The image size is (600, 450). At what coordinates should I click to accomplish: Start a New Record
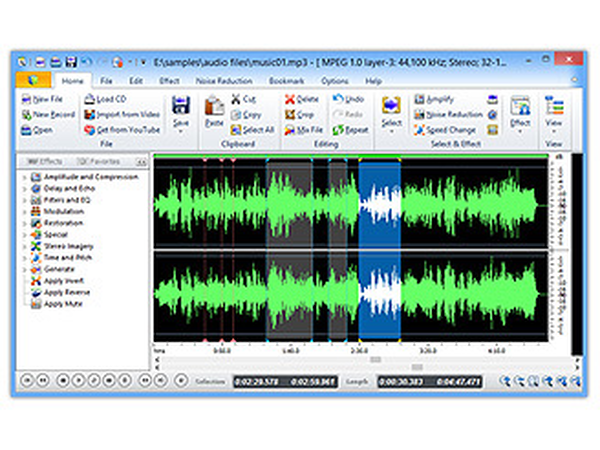[48, 114]
